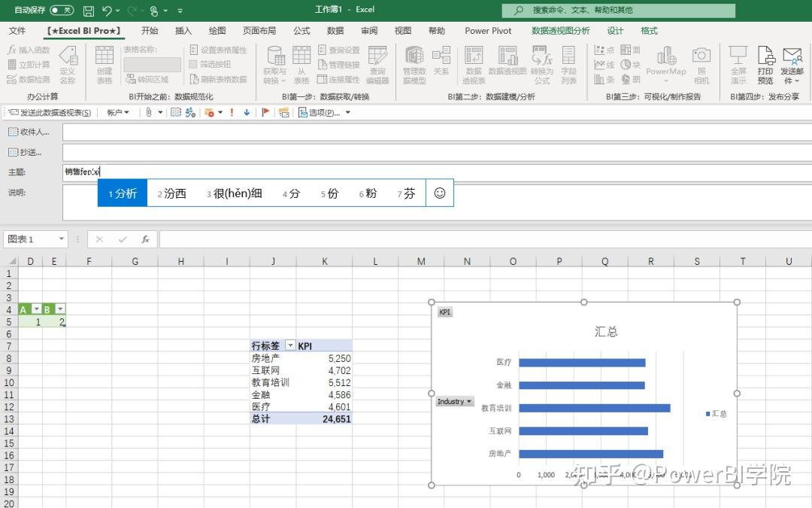Viewport: 812px width, 508px height.
Task: Open 打印预览 print preview
Action: (765, 64)
